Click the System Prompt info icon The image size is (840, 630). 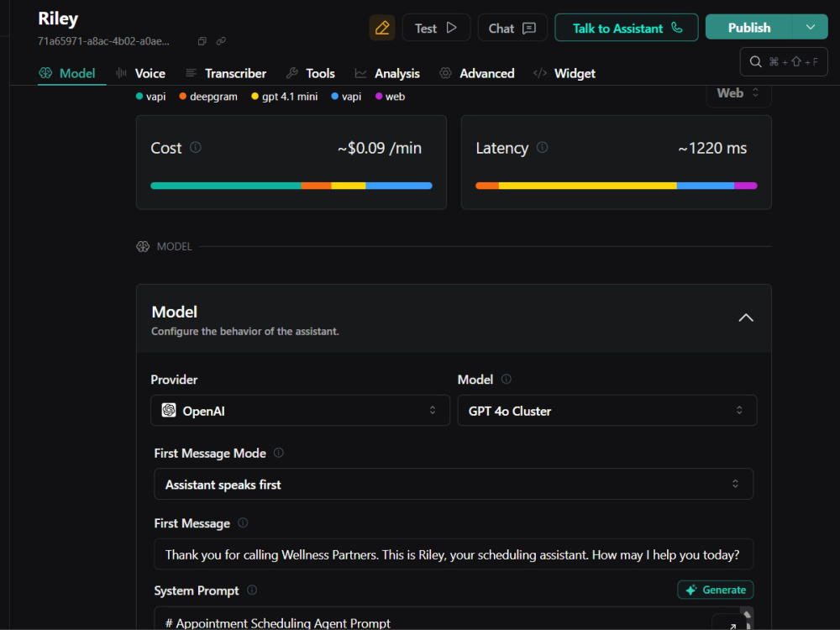point(252,590)
